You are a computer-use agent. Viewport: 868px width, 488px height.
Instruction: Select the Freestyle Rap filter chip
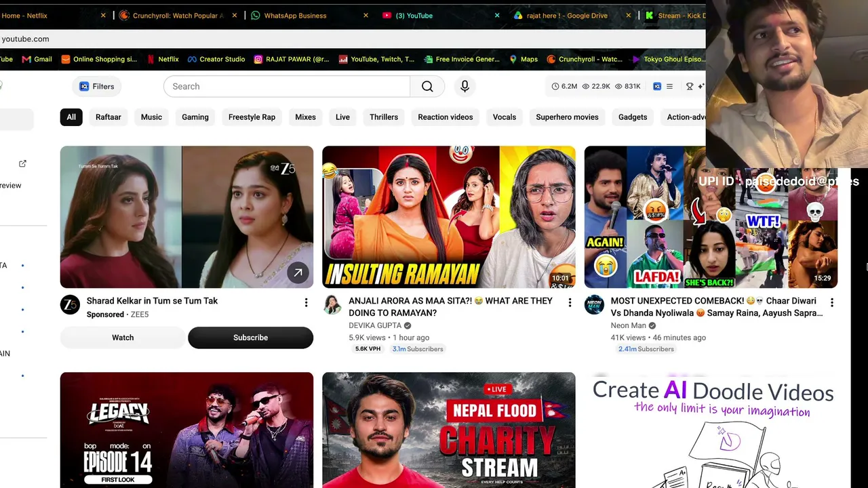click(x=252, y=117)
